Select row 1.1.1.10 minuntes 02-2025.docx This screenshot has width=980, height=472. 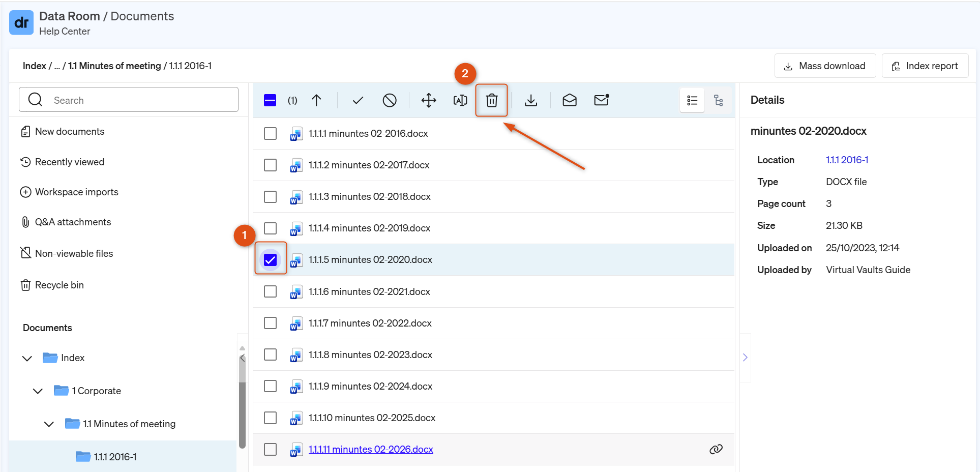(x=494, y=418)
